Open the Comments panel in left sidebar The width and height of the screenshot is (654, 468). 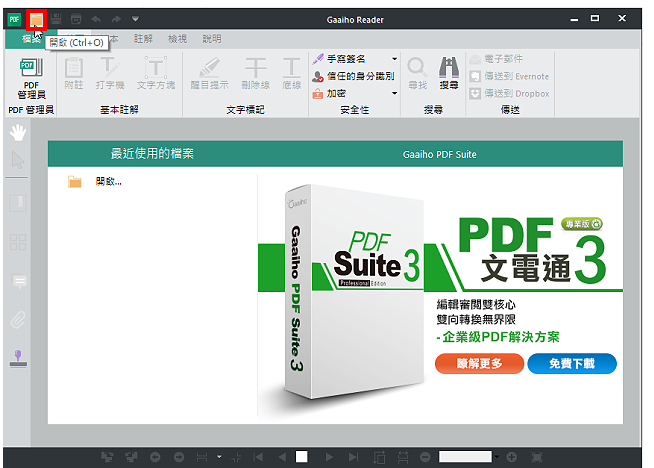pos(19,281)
